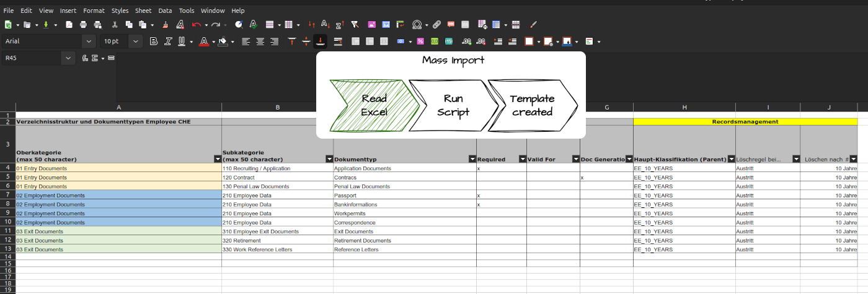868x294 pixels.
Task: Open the Tools menu
Action: point(186,11)
